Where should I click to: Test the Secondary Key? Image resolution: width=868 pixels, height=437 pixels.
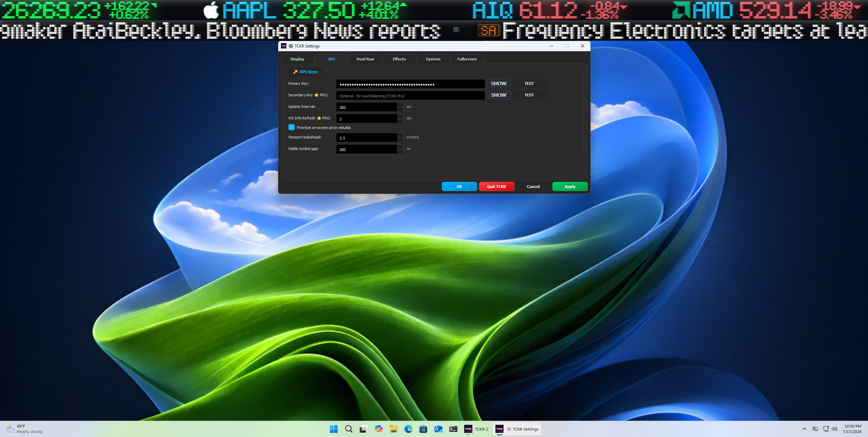click(x=529, y=95)
